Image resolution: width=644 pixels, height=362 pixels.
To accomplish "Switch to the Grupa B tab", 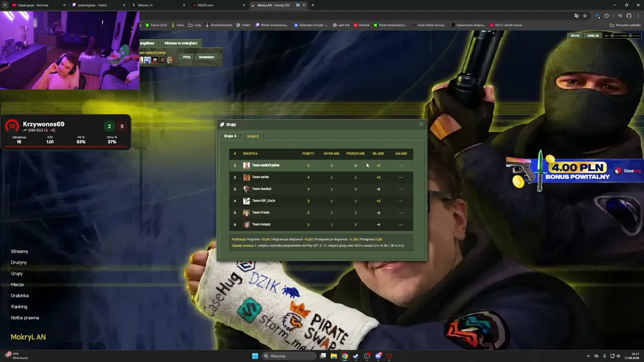I will [x=253, y=136].
